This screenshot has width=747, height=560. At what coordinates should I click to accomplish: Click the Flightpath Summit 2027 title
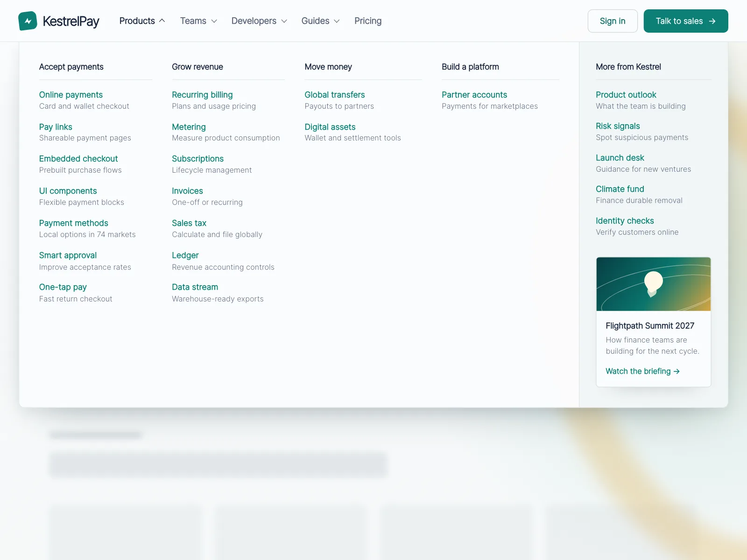pos(650,326)
